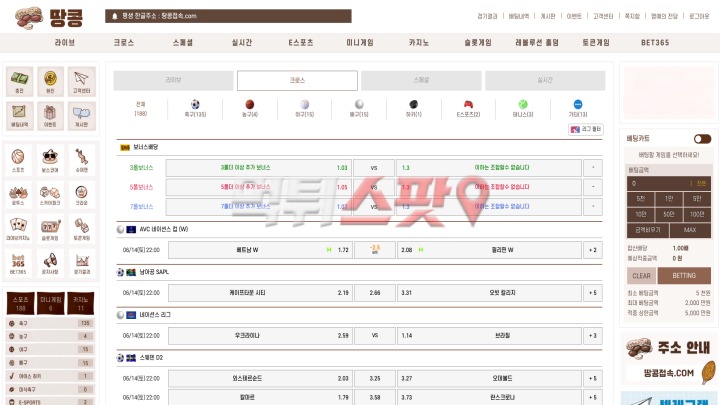Screen dimensions: 720x405
Task: Switch to the Live tab in bet panel
Action: (173, 80)
